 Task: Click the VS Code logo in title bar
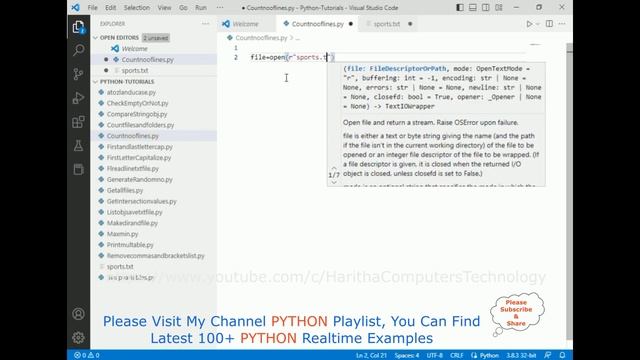[x=76, y=7]
